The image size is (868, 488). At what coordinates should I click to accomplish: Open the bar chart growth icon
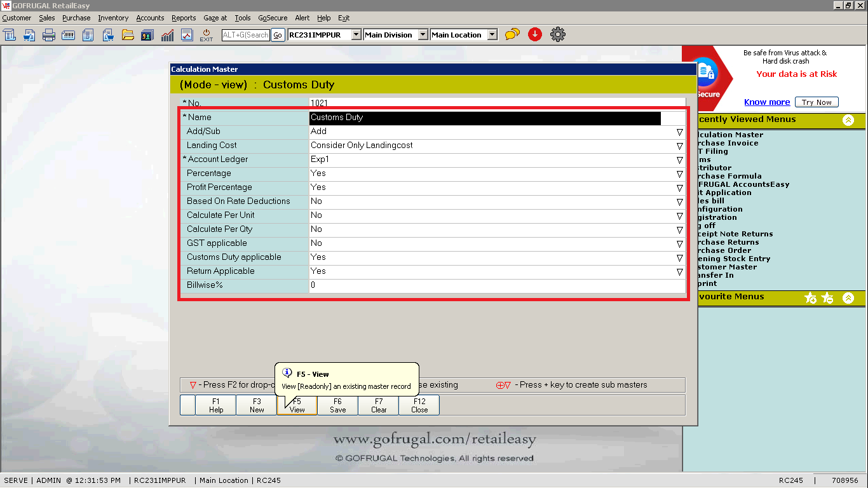pyautogui.click(x=167, y=35)
